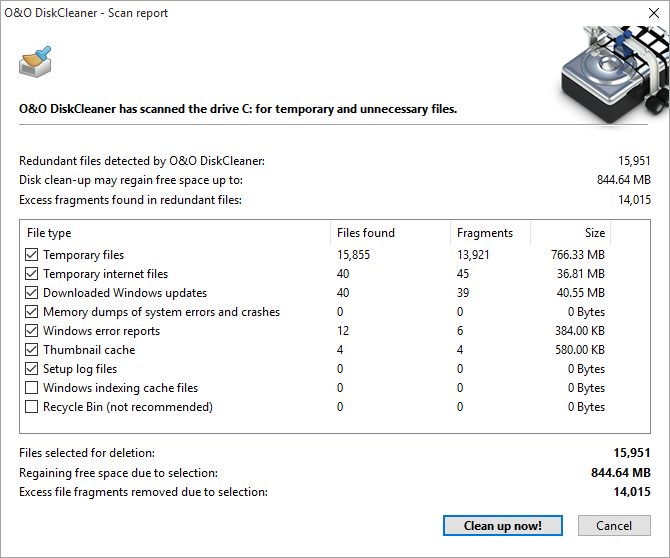Viewport: 670px width, 558px height.
Task: Click the O&O DiskCleaner - Scan report title
Action: tap(86, 13)
